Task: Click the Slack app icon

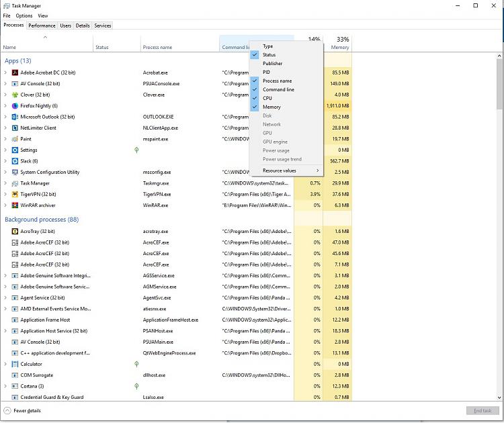Action: (15, 161)
